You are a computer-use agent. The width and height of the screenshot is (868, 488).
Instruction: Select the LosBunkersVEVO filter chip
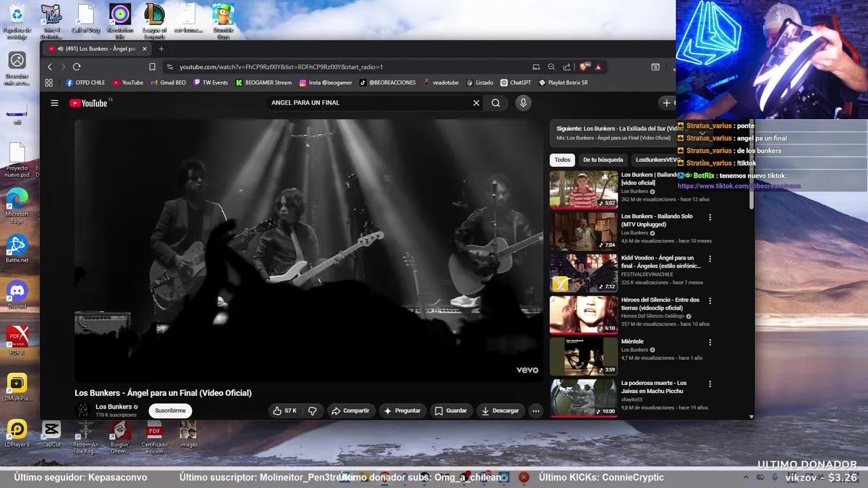point(656,160)
